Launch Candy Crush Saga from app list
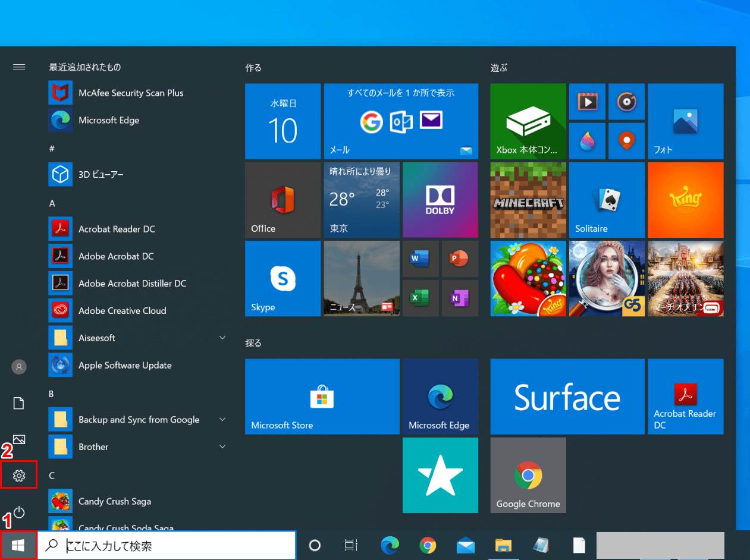This screenshot has height=560, width=750. (x=140, y=501)
